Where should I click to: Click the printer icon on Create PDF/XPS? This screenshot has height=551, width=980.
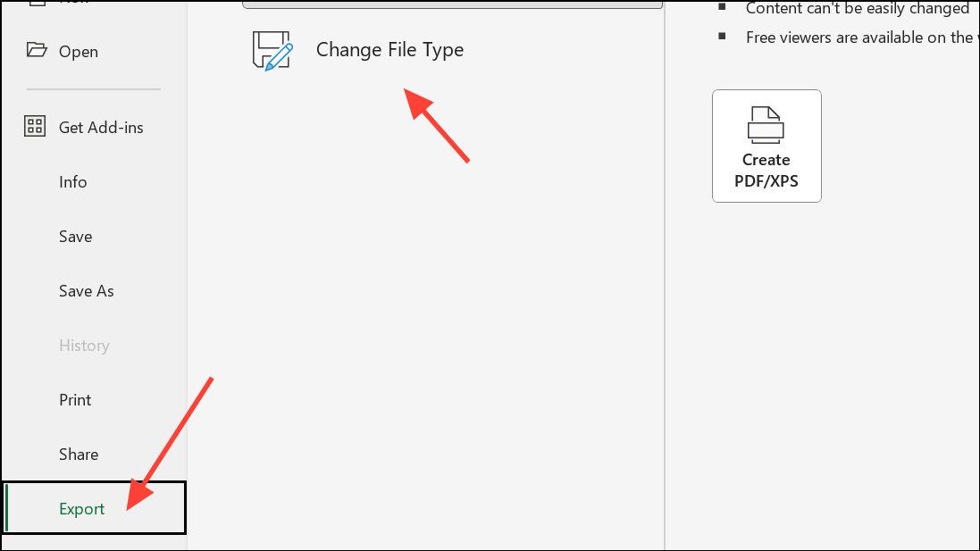(766, 125)
